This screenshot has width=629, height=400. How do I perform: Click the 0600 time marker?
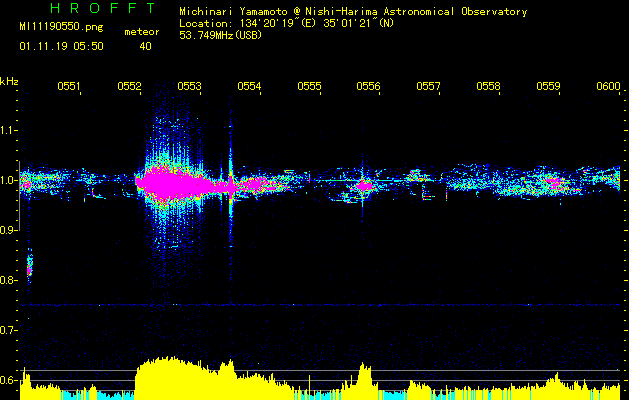[608, 86]
